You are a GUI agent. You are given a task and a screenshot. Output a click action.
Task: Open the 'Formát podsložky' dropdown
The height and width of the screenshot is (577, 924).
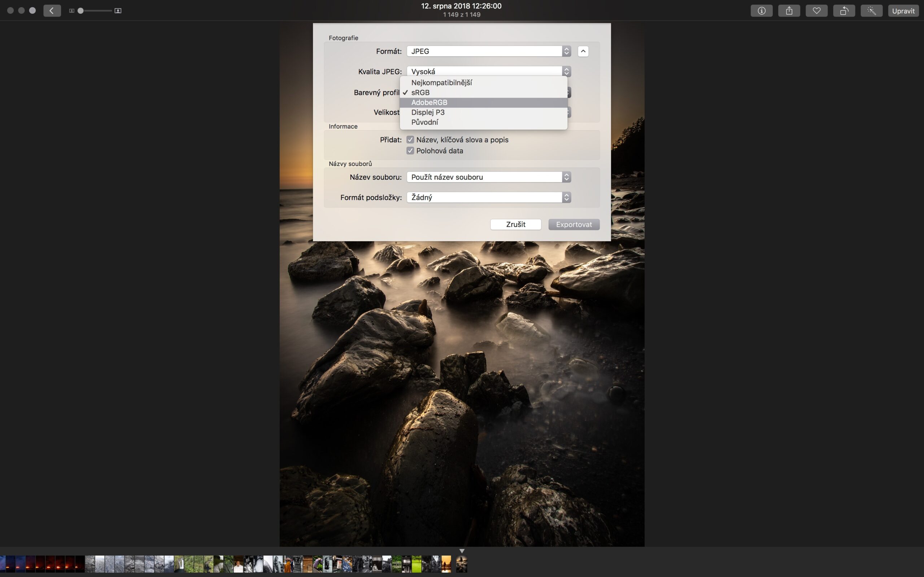tap(488, 197)
